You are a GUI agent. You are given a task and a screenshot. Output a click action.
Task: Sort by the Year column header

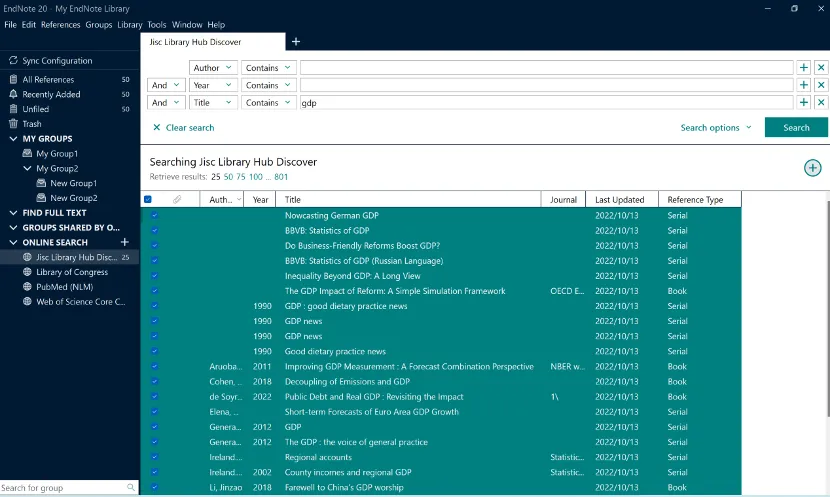(259, 200)
